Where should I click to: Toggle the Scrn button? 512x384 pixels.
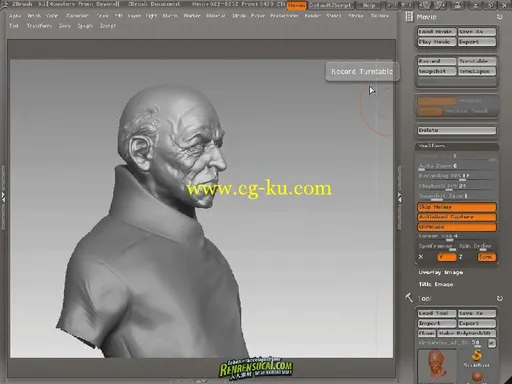tap(486, 257)
